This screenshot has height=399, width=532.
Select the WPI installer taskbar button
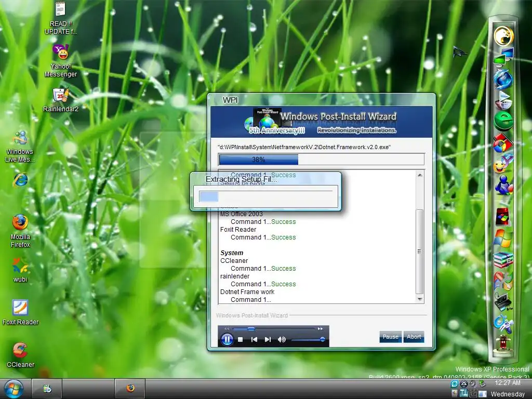[47, 389]
